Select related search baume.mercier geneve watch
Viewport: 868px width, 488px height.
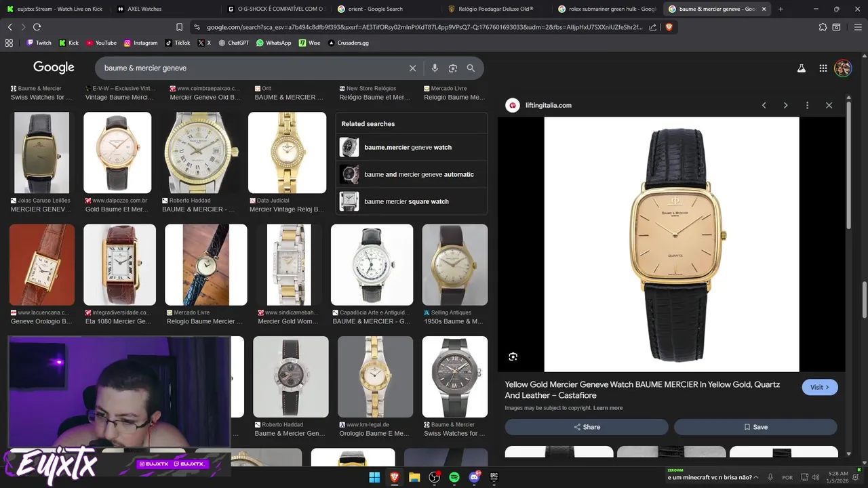[x=411, y=147]
